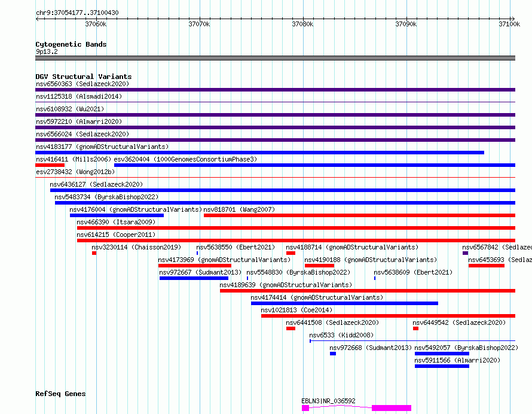The width and height of the screenshot is (532, 414).
Task: Click the 37060k ruler tick label
Action: click(96, 24)
